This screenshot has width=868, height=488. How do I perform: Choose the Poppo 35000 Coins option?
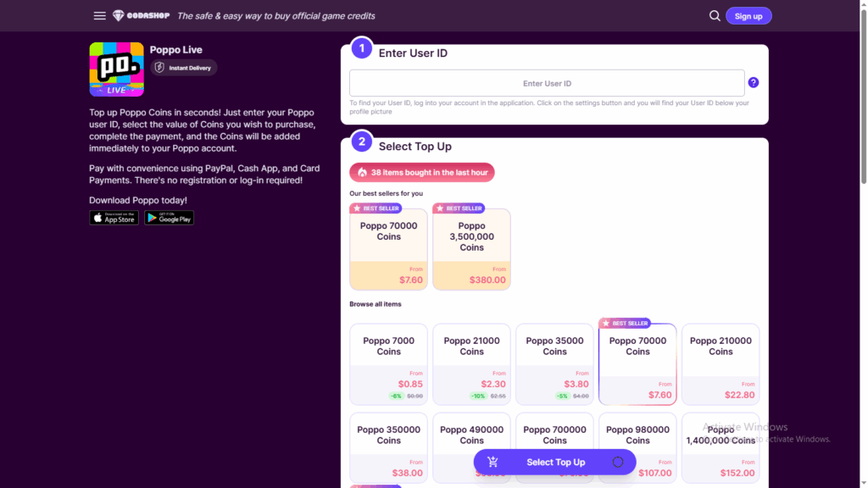[x=554, y=363]
